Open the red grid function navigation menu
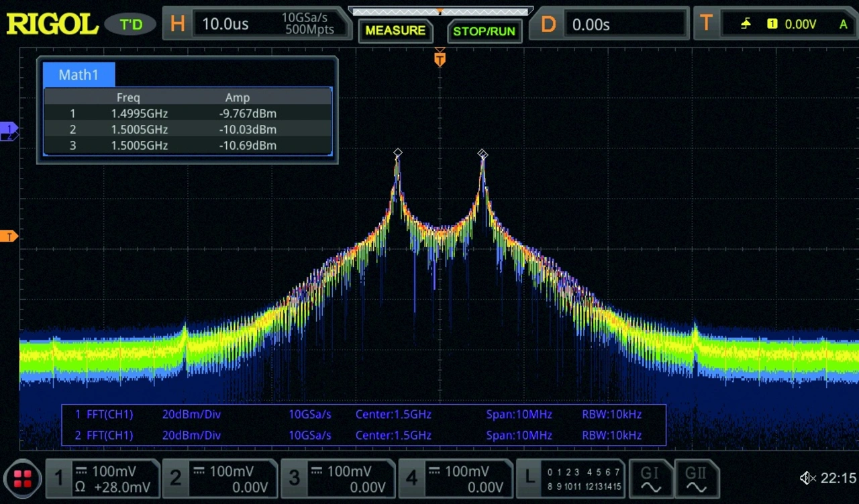The width and height of the screenshot is (859, 504). [x=22, y=478]
